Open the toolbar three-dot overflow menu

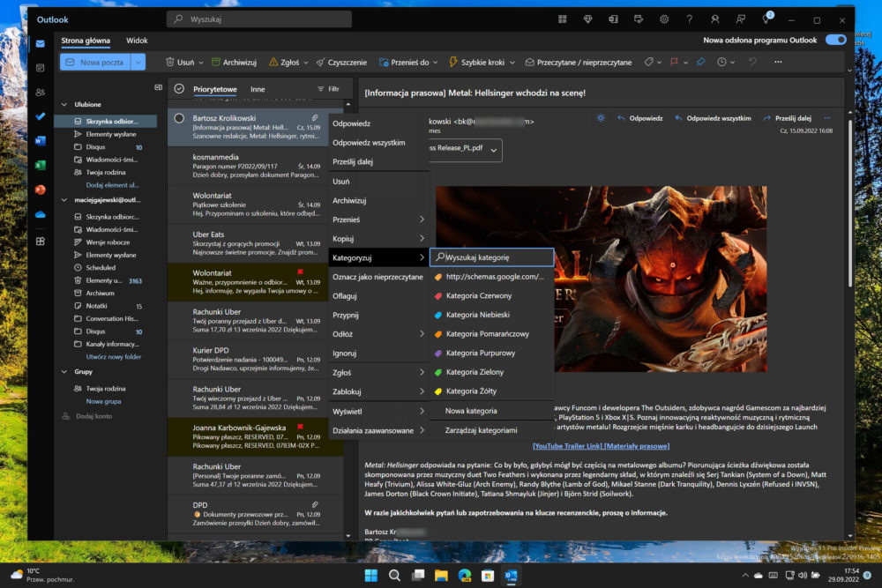pos(778,62)
